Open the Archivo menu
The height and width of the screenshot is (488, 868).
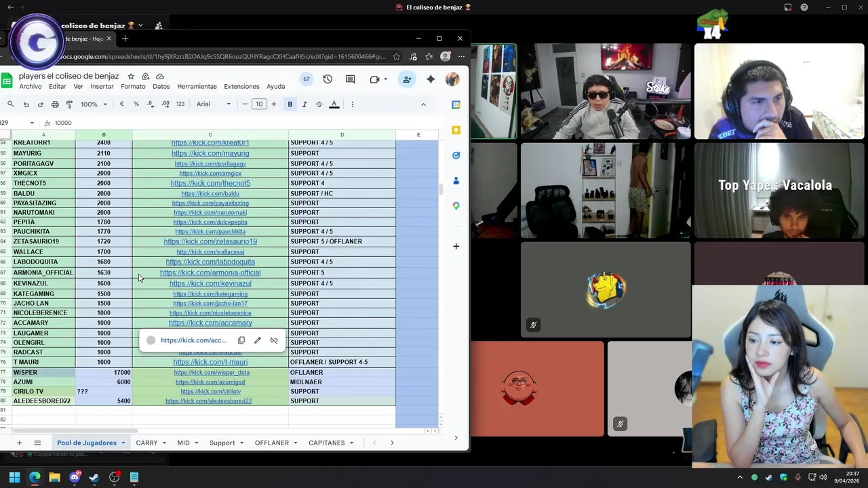(31, 87)
